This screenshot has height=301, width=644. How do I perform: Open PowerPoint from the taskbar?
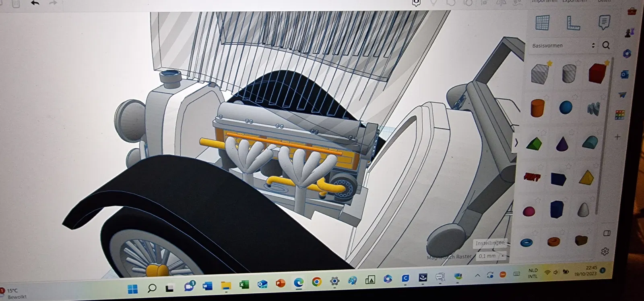pyautogui.click(x=280, y=283)
